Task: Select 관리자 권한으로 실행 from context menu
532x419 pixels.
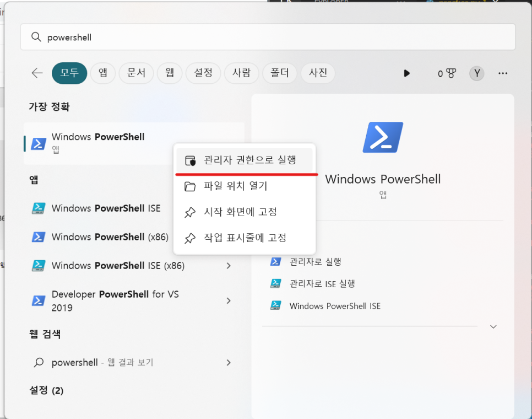Action: 245,160
